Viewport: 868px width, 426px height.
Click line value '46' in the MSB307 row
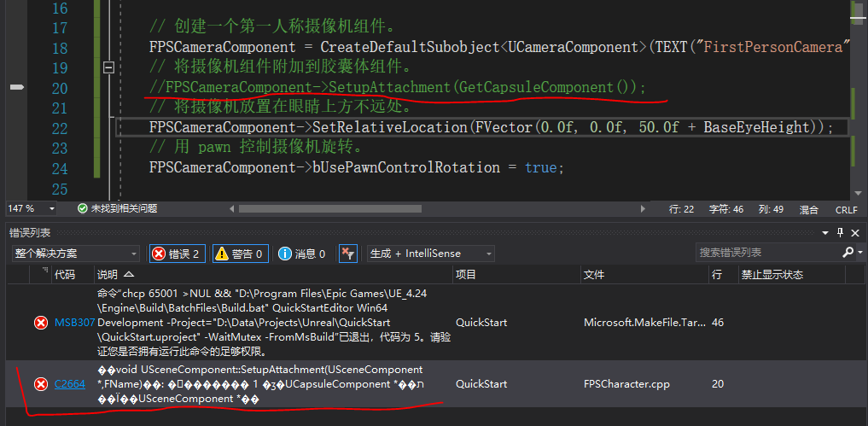[x=718, y=323]
